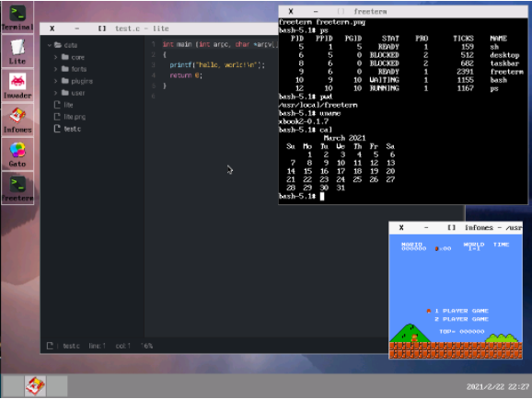Image resolution: width=532 pixels, height=399 pixels.
Task: Open lite.png in the file tree
Action: (70, 117)
